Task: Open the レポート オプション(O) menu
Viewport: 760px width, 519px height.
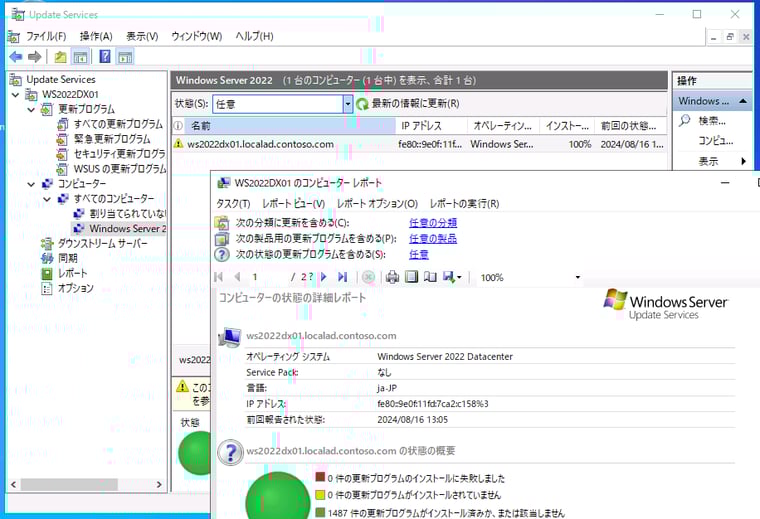Action: [377, 204]
